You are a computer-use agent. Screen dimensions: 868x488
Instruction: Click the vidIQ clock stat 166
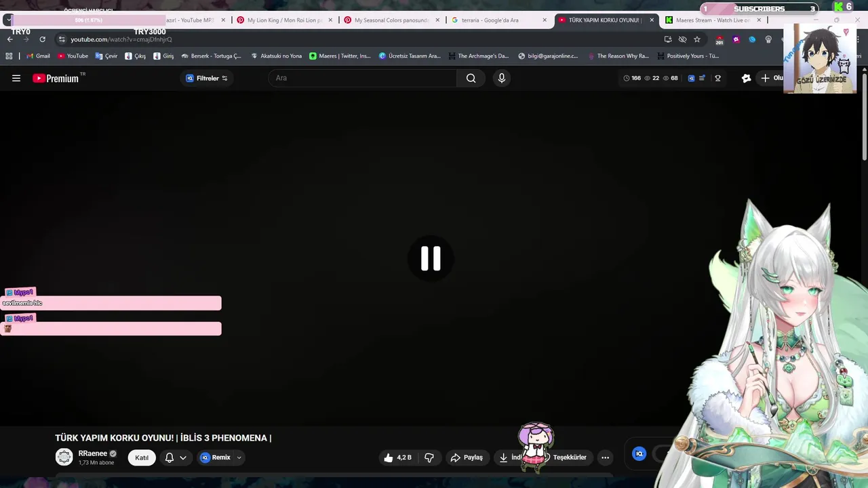(632, 78)
